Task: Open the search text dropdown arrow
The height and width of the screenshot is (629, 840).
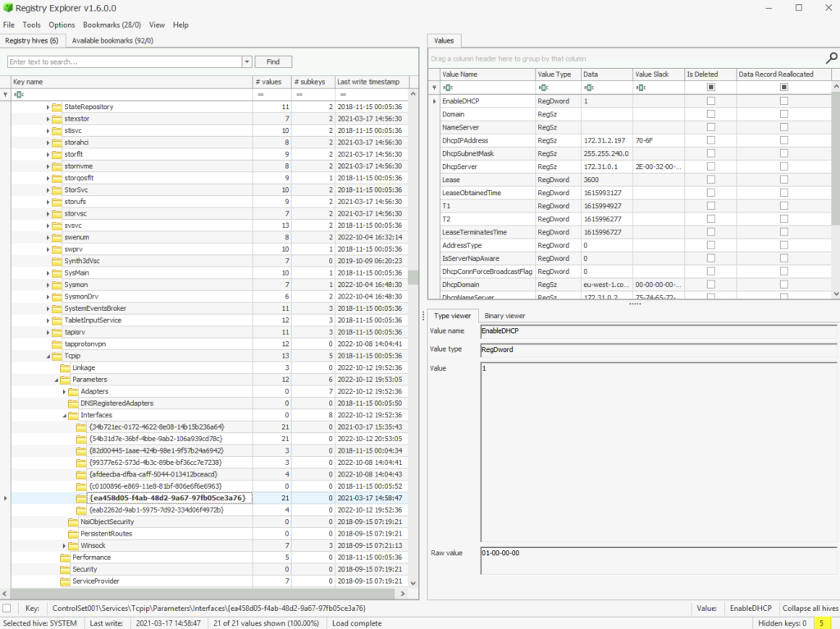Action: click(x=246, y=62)
